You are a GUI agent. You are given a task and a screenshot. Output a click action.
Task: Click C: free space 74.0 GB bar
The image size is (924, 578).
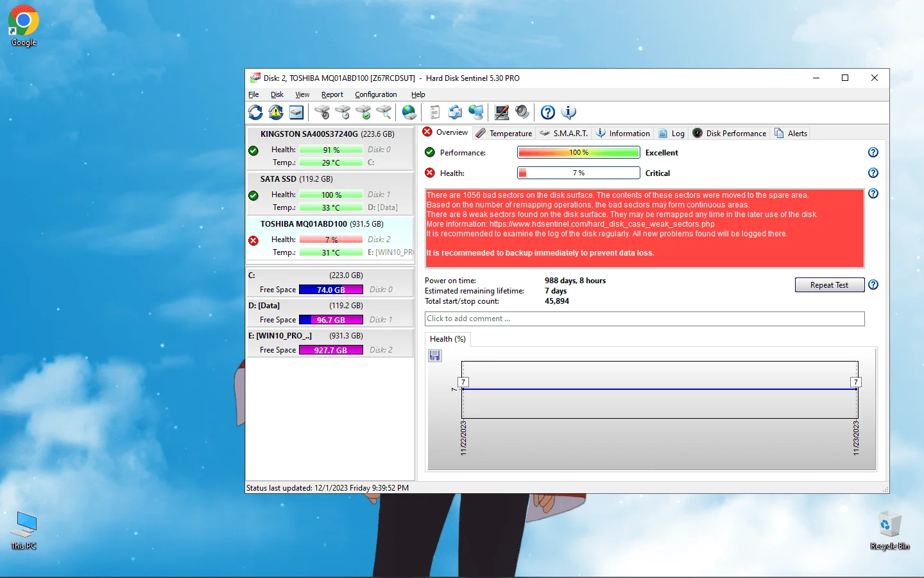pyautogui.click(x=331, y=290)
